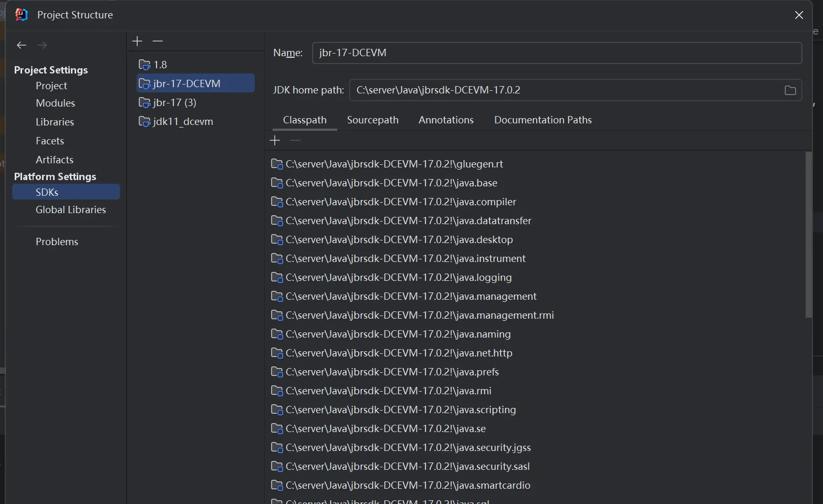Viewport: 823px width, 504px height.
Task: Click the forward navigation arrow
Action: point(42,45)
